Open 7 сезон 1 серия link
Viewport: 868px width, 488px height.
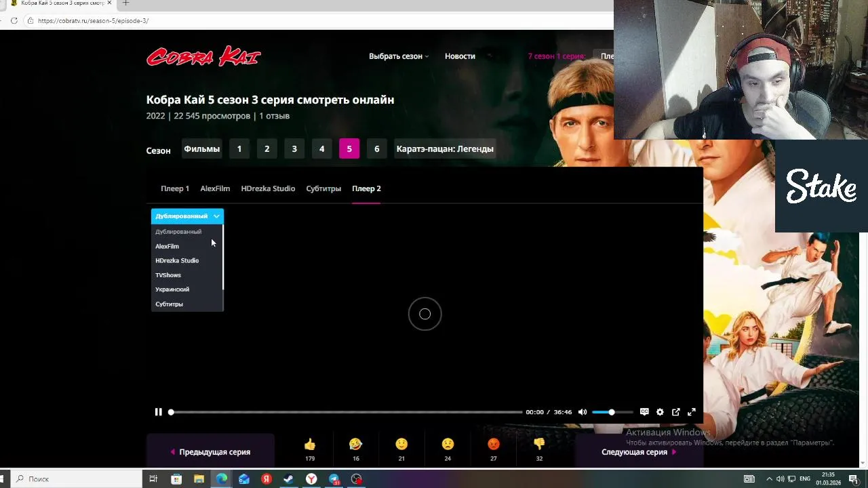coord(556,56)
